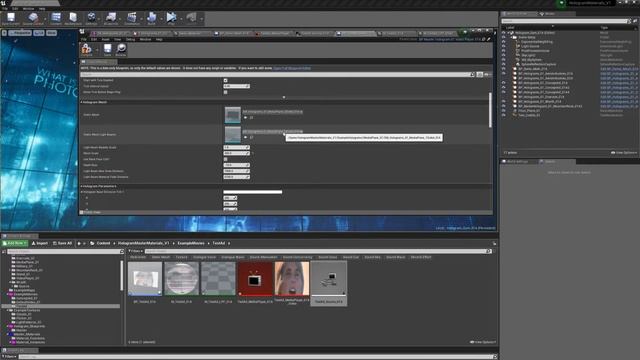640x360 pixels.
Task: Click Tick Interval value field
Action: (x=236, y=86)
